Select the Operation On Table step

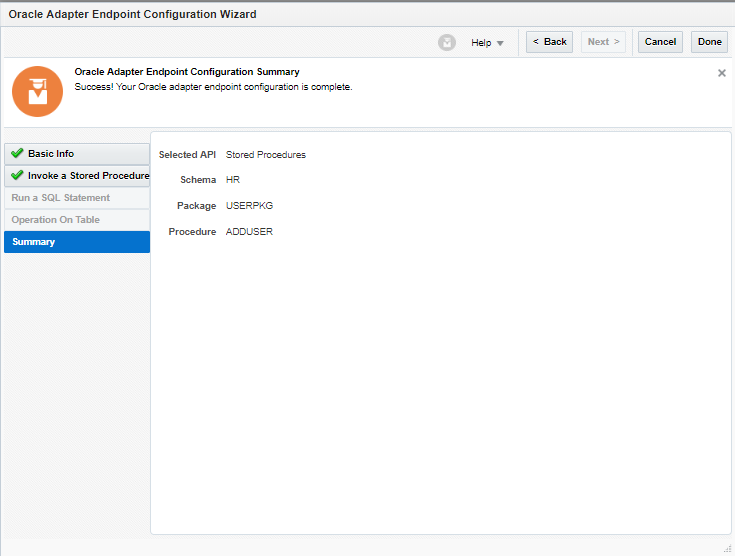click(56, 220)
